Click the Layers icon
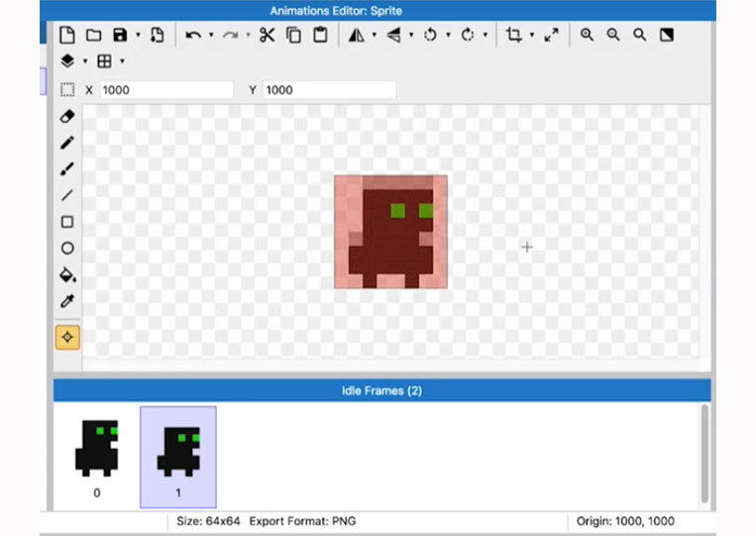Image resolution: width=756 pixels, height=536 pixels. (x=67, y=61)
